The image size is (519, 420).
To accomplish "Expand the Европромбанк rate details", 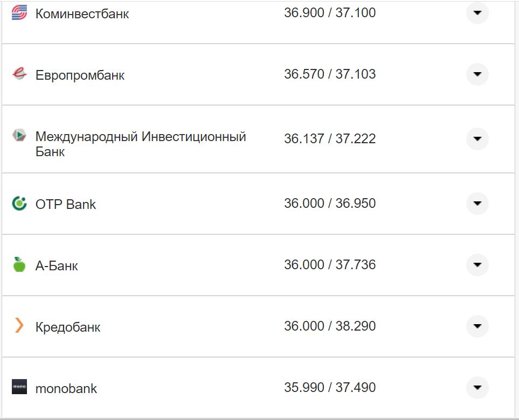I will click(476, 74).
